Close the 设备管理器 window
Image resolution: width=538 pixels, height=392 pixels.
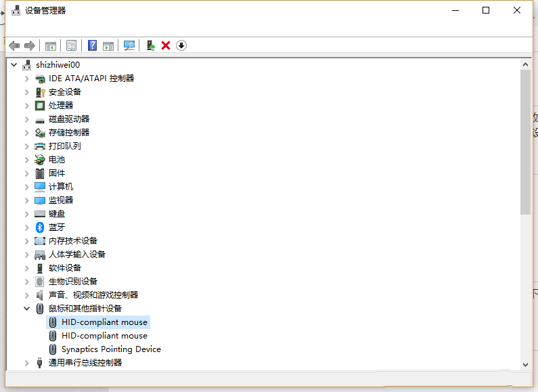tap(517, 10)
